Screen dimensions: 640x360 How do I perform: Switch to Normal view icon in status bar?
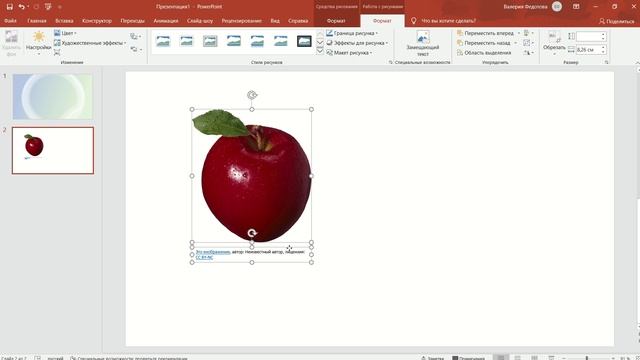[501, 358]
